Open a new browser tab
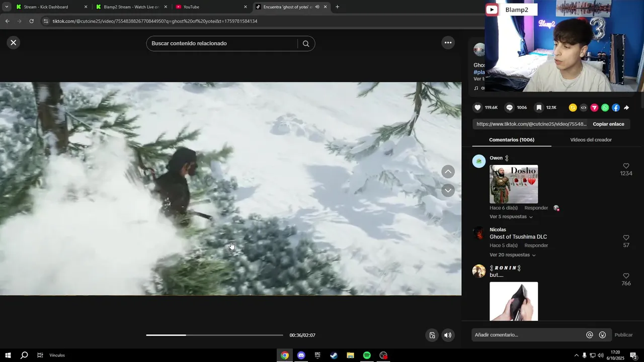The image size is (644, 362). point(337,7)
